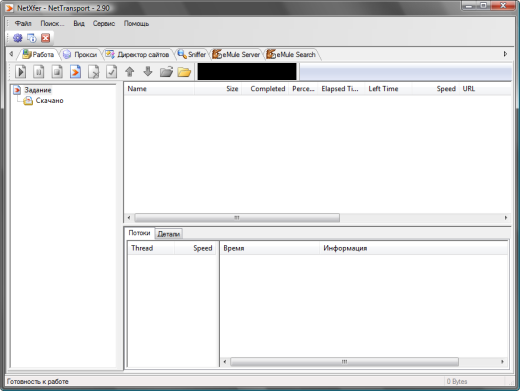This screenshot has height=391, width=520.
Task: Switch to the Работа tab
Action: click(38, 54)
